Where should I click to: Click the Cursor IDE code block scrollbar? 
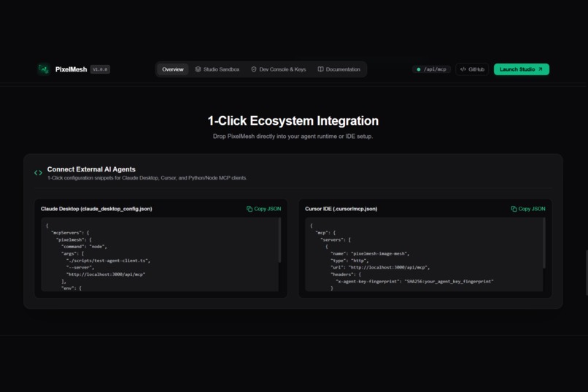tap(544, 243)
